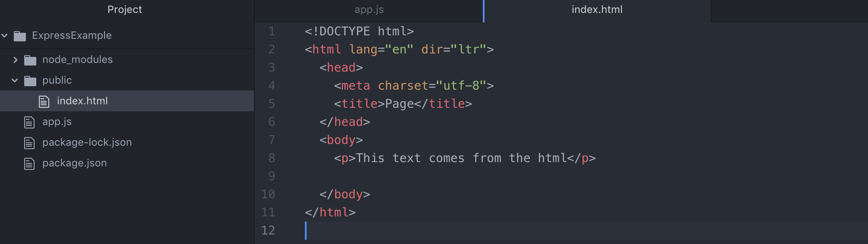Select index.html label in the sidebar

[x=82, y=101]
